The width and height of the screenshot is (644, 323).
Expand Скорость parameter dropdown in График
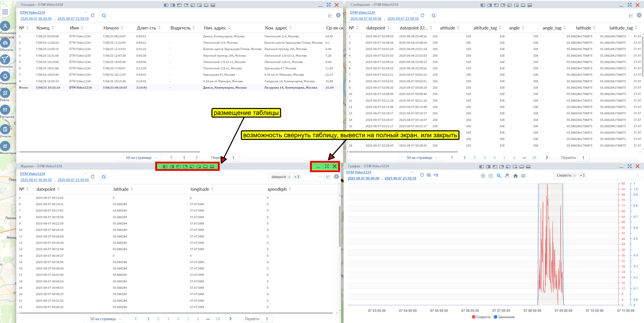(x=637, y=175)
